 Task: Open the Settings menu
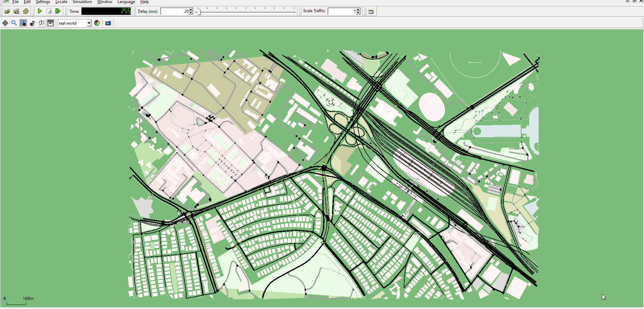[x=43, y=2]
